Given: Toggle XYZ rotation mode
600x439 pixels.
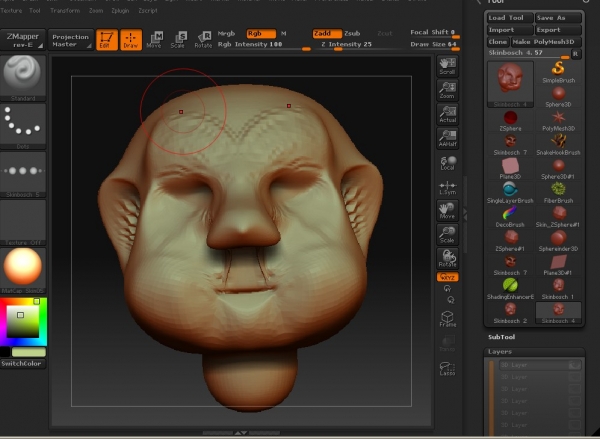Looking at the screenshot, I should (447, 277).
